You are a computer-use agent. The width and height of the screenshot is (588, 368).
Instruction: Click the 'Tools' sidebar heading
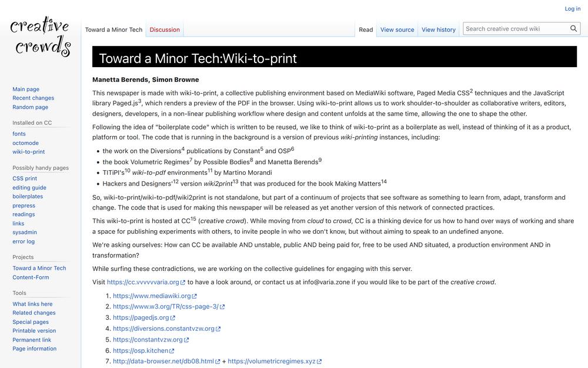coord(19,293)
